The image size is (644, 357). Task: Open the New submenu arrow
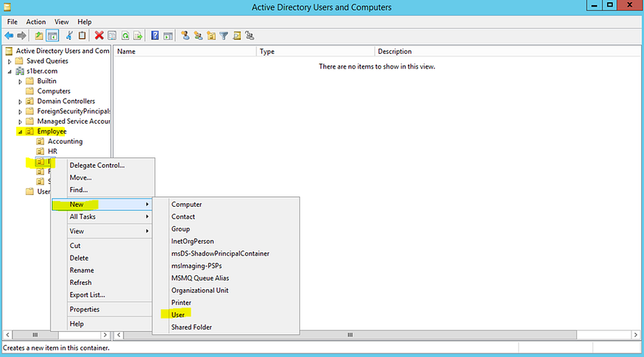(147, 204)
